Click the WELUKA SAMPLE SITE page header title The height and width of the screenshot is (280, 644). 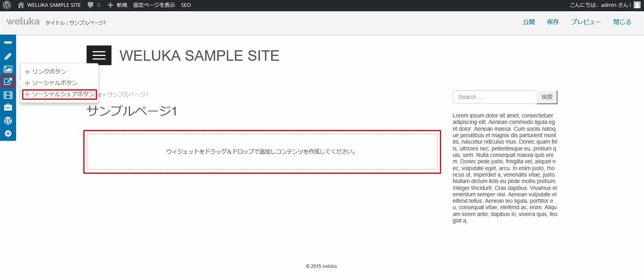[x=199, y=56]
